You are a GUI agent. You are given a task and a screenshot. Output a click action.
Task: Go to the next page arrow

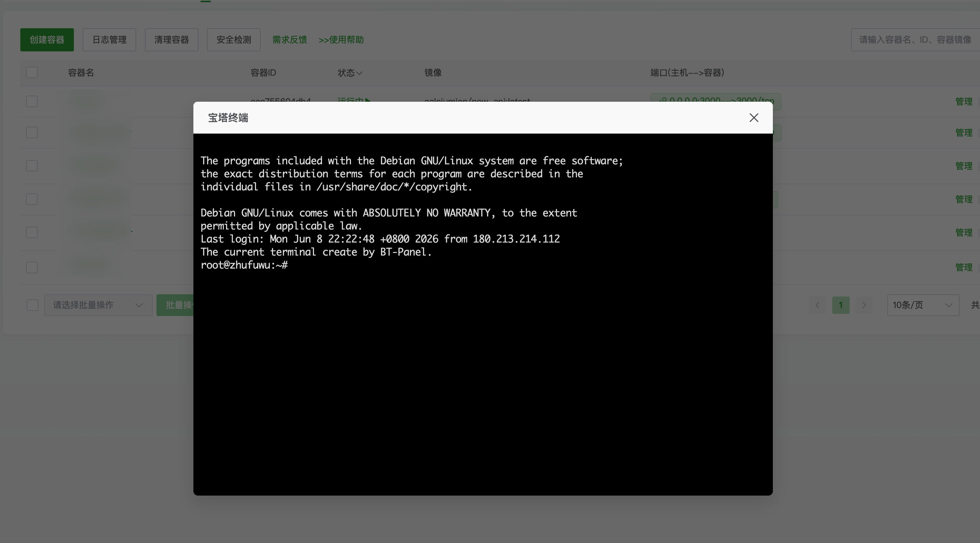864,305
